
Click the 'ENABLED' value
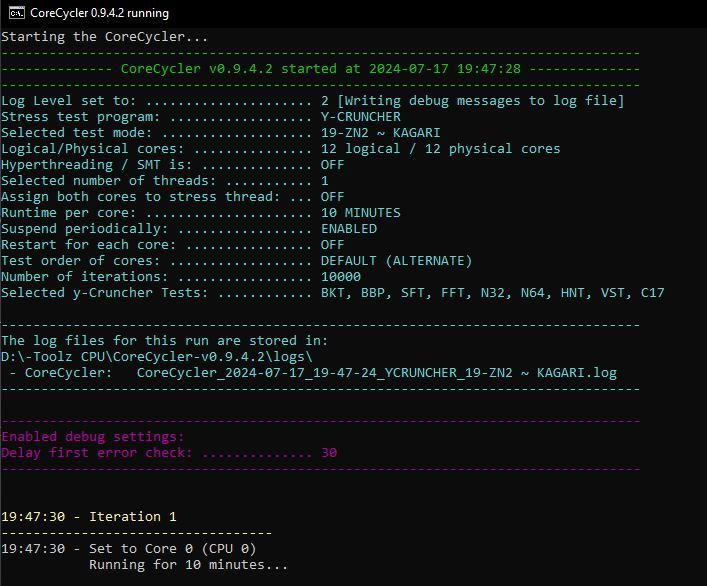pyautogui.click(x=349, y=229)
